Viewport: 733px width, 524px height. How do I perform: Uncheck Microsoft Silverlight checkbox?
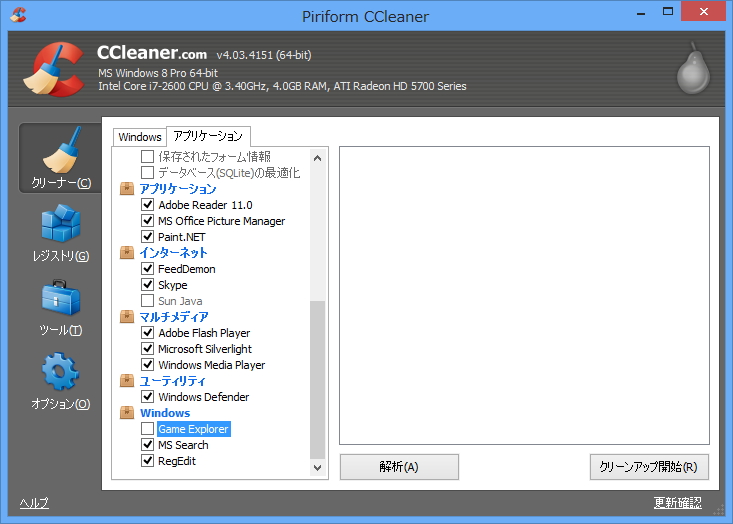point(147,349)
